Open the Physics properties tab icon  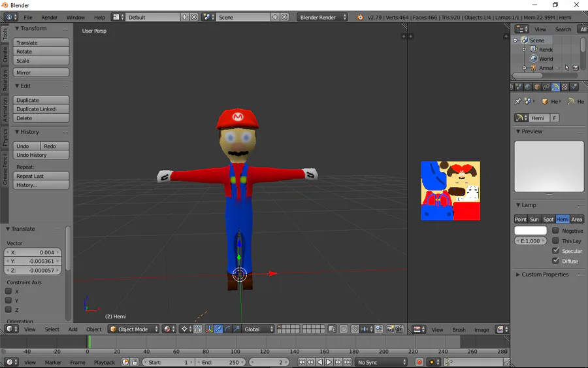(x=574, y=87)
